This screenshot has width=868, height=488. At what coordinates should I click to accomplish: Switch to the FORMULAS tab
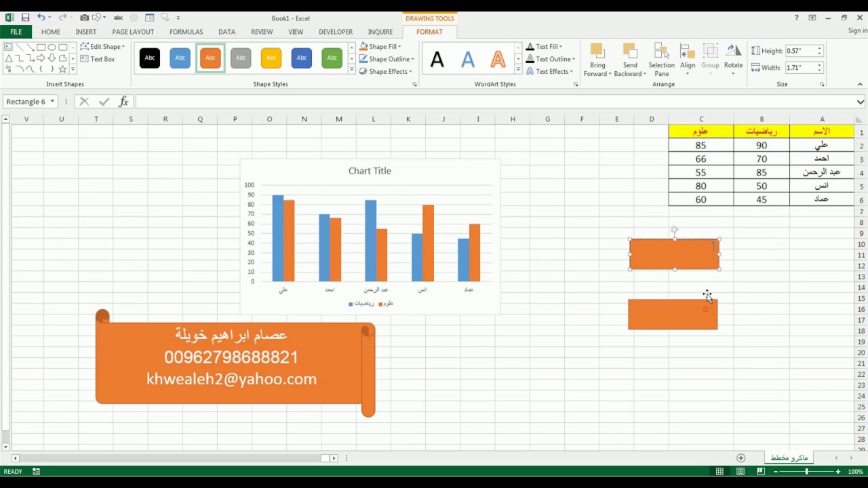(x=186, y=32)
